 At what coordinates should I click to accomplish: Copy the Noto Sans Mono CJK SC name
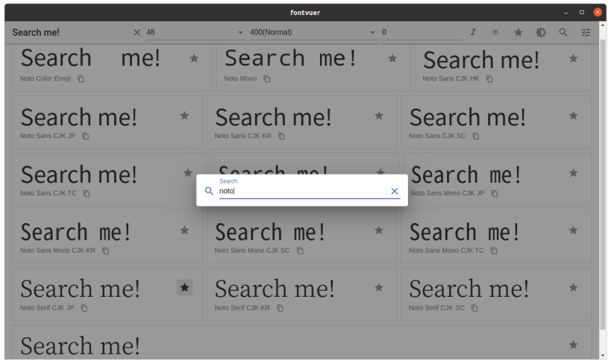pyautogui.click(x=300, y=251)
